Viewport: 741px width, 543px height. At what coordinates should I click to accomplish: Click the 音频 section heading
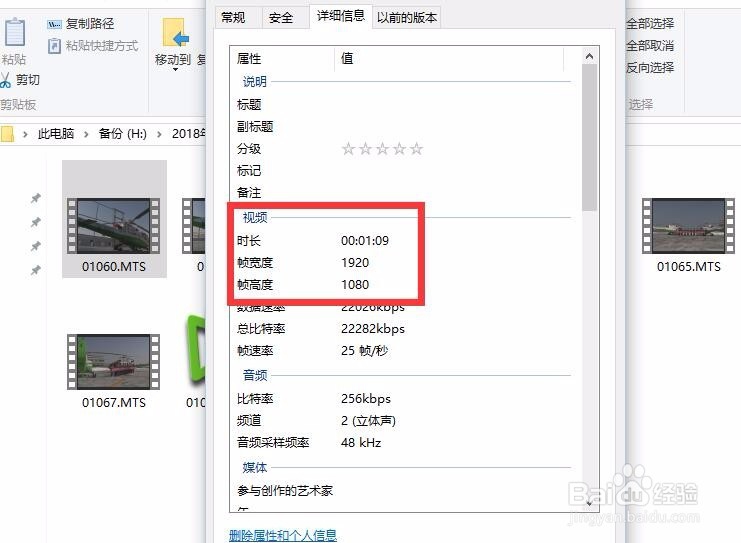[255, 375]
